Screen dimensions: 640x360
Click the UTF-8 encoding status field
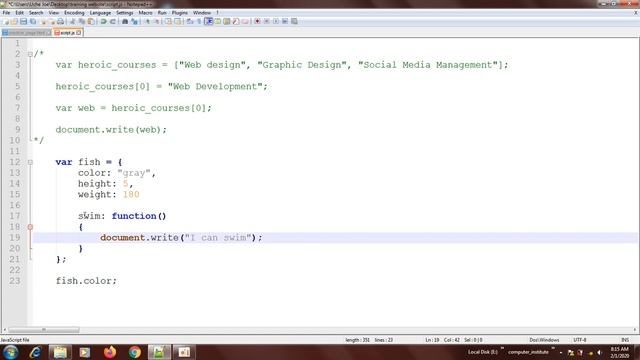[x=580, y=340]
